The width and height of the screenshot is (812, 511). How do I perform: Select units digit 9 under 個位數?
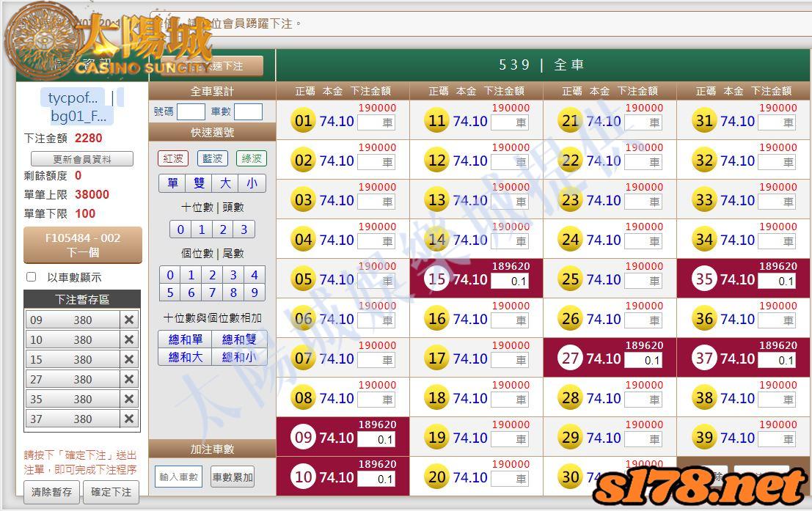(x=255, y=293)
